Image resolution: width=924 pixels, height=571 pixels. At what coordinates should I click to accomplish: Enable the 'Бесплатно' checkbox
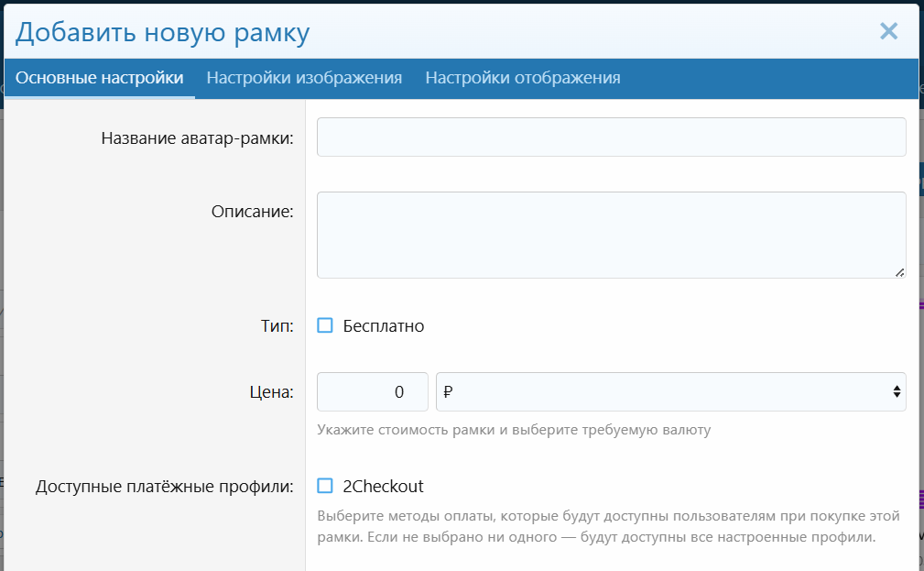[x=325, y=325]
